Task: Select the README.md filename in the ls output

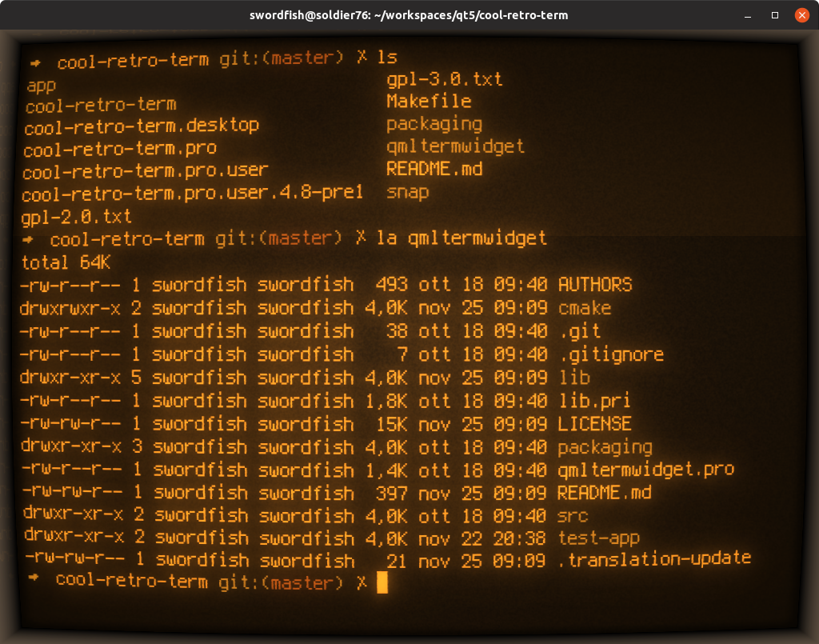Action: [x=436, y=169]
